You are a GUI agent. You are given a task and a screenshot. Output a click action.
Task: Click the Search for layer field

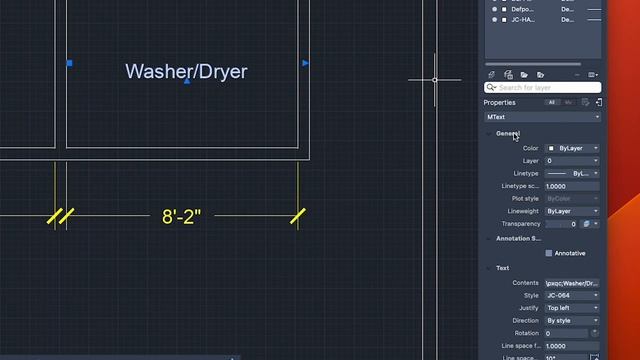(x=542, y=87)
